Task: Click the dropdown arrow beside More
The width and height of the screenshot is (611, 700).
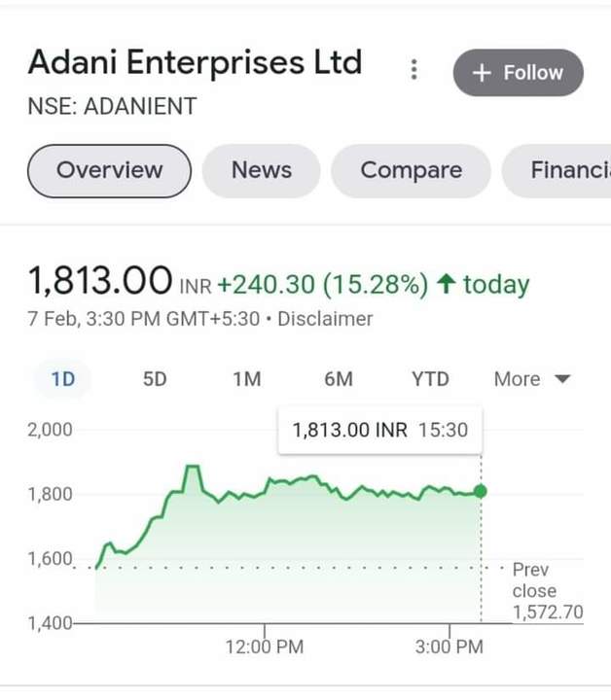Action: 562,379
